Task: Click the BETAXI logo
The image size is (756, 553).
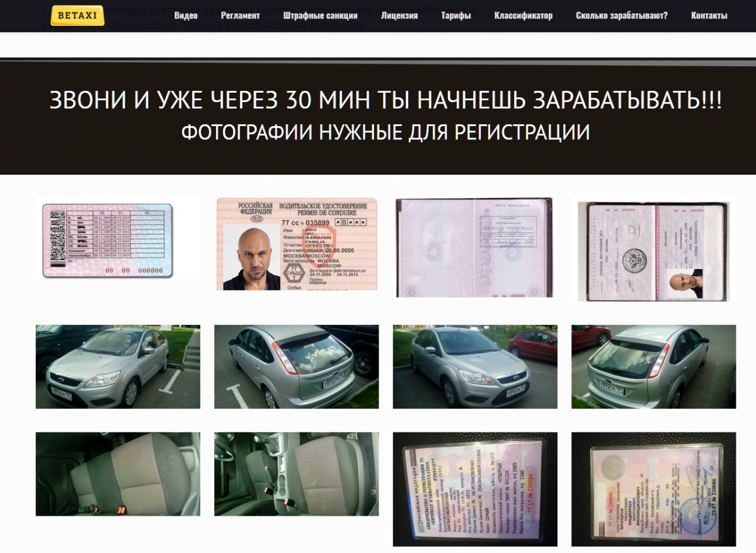Action: [77, 15]
